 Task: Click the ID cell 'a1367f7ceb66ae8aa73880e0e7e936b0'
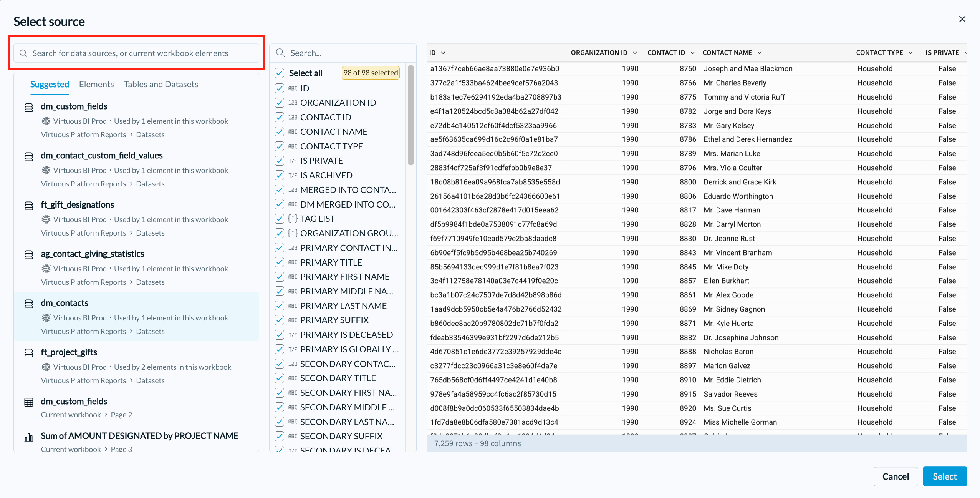(x=495, y=68)
